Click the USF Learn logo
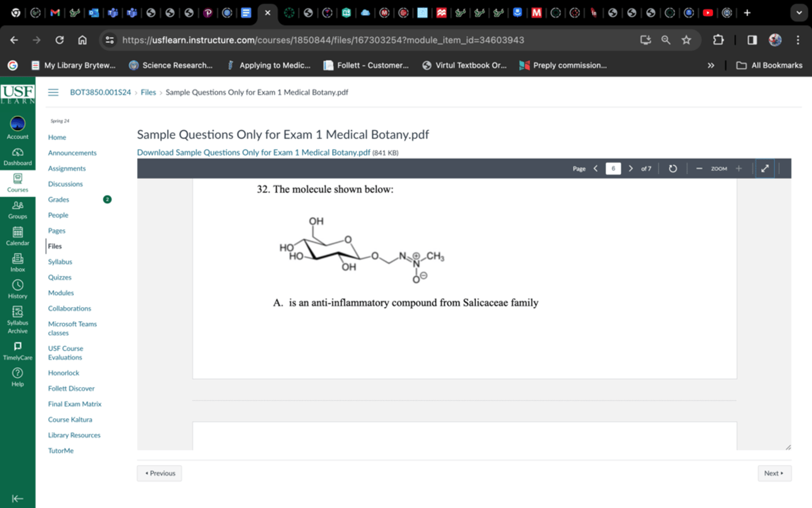This screenshot has width=812, height=508. tap(17, 94)
